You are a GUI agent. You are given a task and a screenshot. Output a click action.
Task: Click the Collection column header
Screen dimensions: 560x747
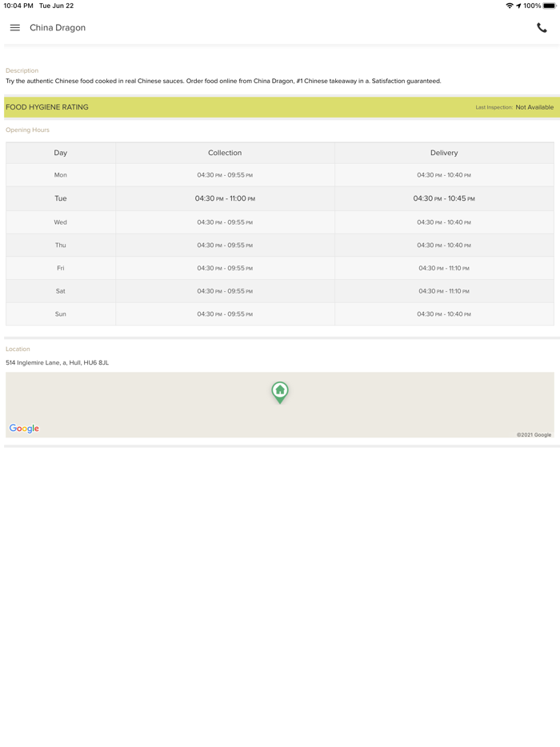pyautogui.click(x=225, y=153)
